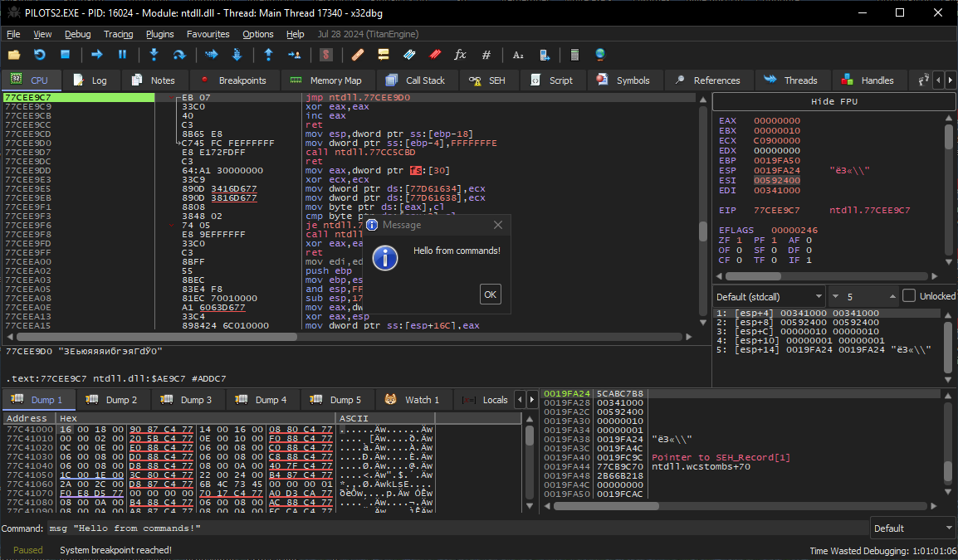Screen dimensions: 958x560
Task: Click the fx functions icon
Action: (x=460, y=55)
